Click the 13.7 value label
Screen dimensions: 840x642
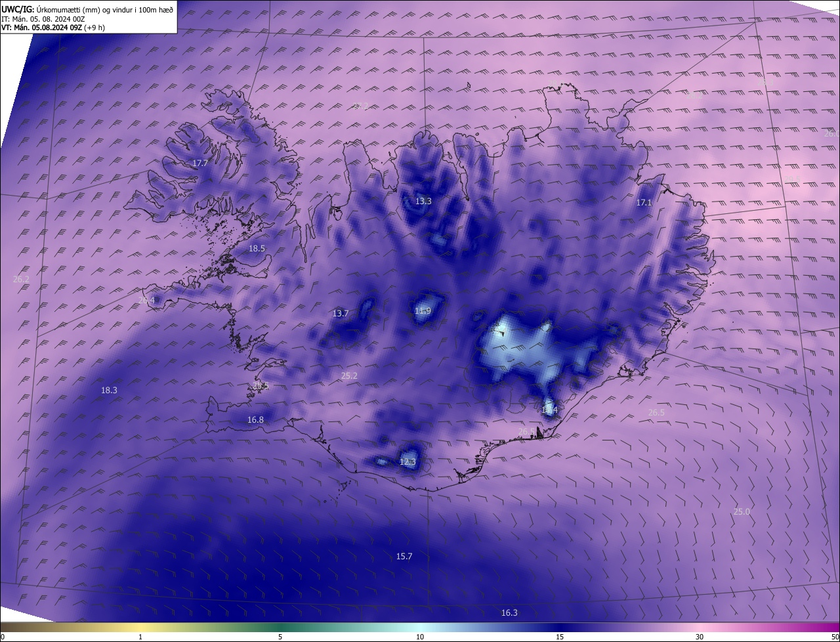click(340, 314)
